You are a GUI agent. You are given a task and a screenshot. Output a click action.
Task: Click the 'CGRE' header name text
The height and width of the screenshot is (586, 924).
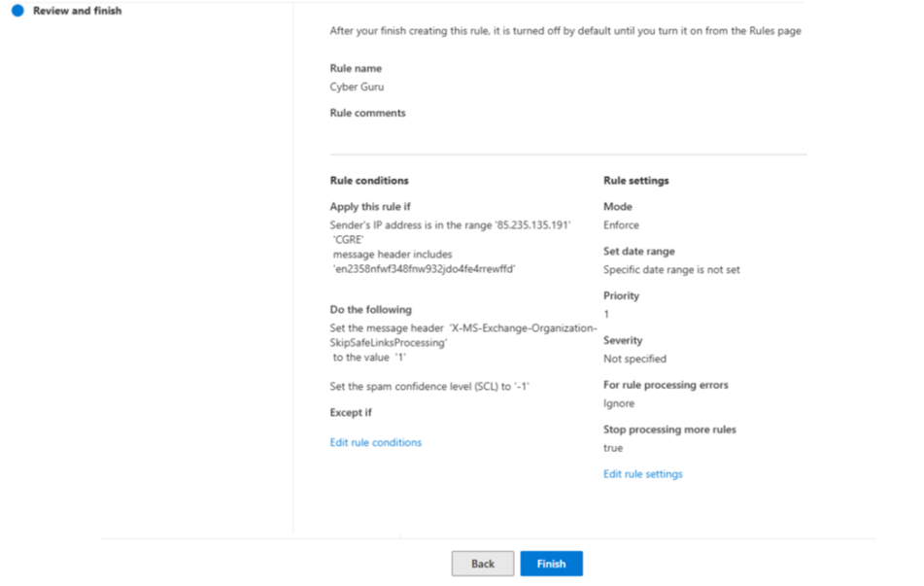(x=347, y=240)
